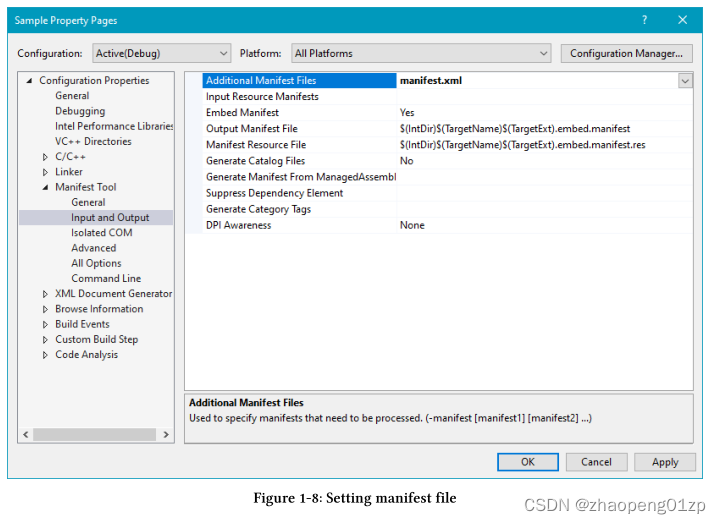The image size is (721, 524).
Task: Click the DPI Awareness value None
Action: pyautogui.click(x=412, y=225)
